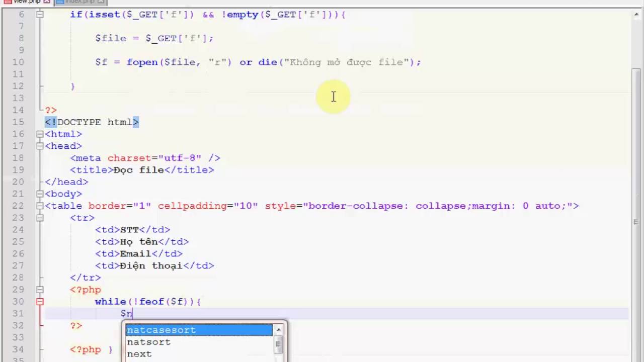Click the closing brace on line 12
644x362 pixels.
(x=73, y=86)
